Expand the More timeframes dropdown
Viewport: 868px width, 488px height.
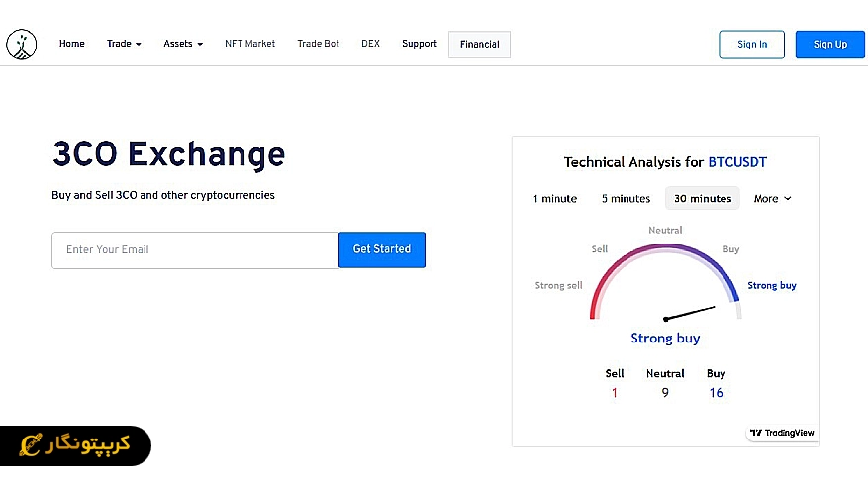coord(772,199)
